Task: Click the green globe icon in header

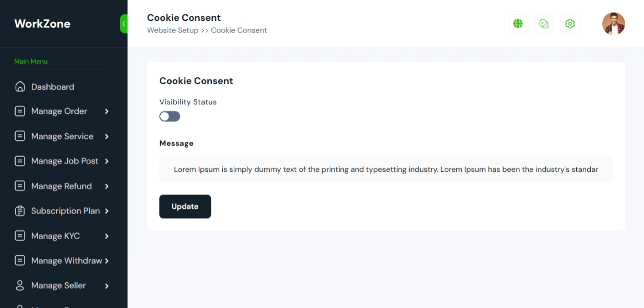Action: [518, 23]
